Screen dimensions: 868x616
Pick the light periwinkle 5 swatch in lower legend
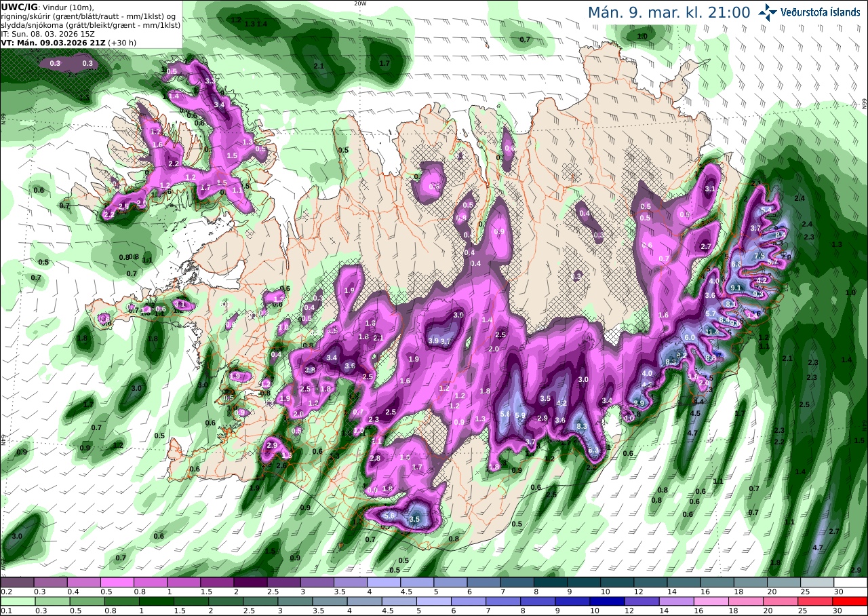click(434, 601)
